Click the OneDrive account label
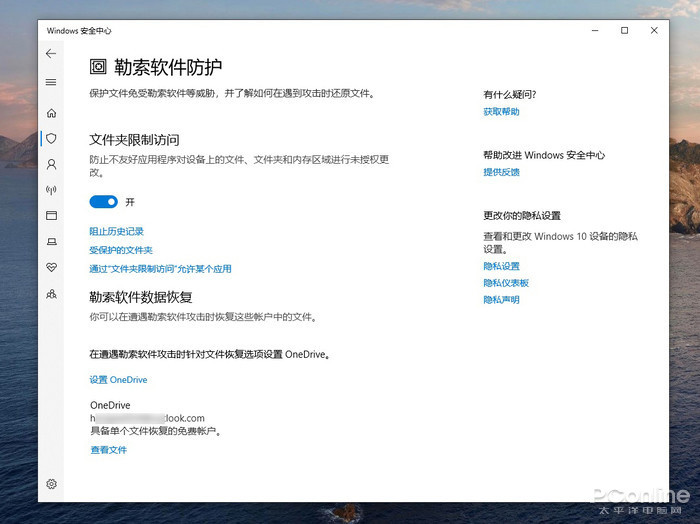 point(110,405)
